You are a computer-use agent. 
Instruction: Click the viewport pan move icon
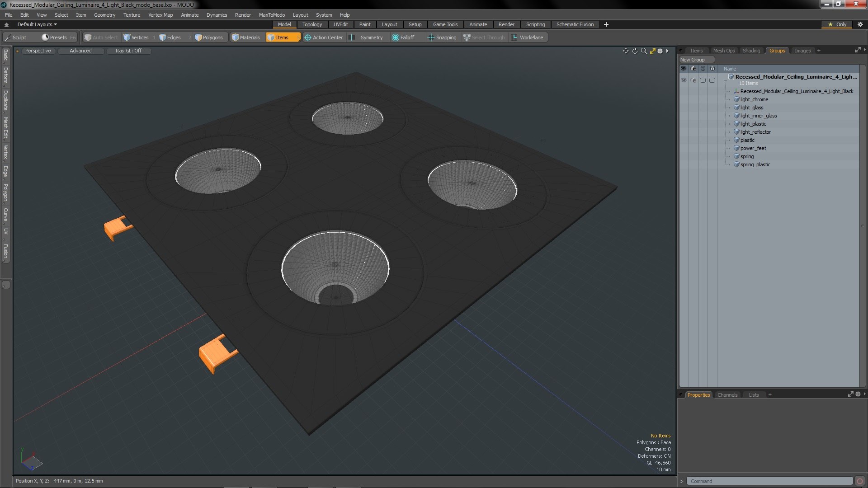tap(626, 51)
